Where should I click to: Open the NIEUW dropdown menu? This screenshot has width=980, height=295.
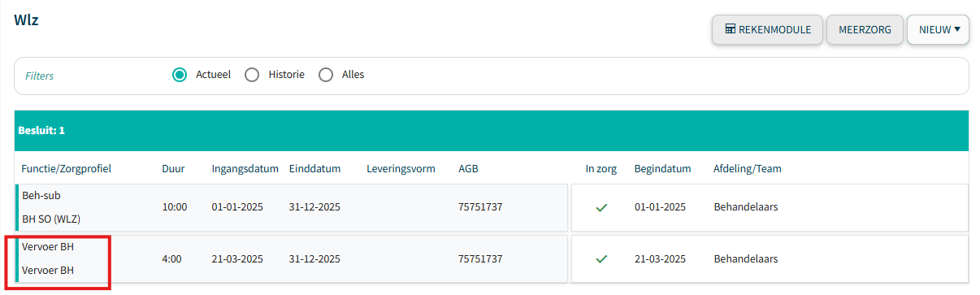(x=938, y=30)
